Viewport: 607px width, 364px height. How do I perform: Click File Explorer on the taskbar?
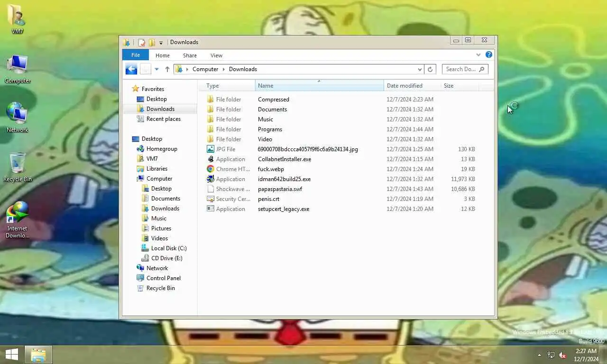[38, 355]
